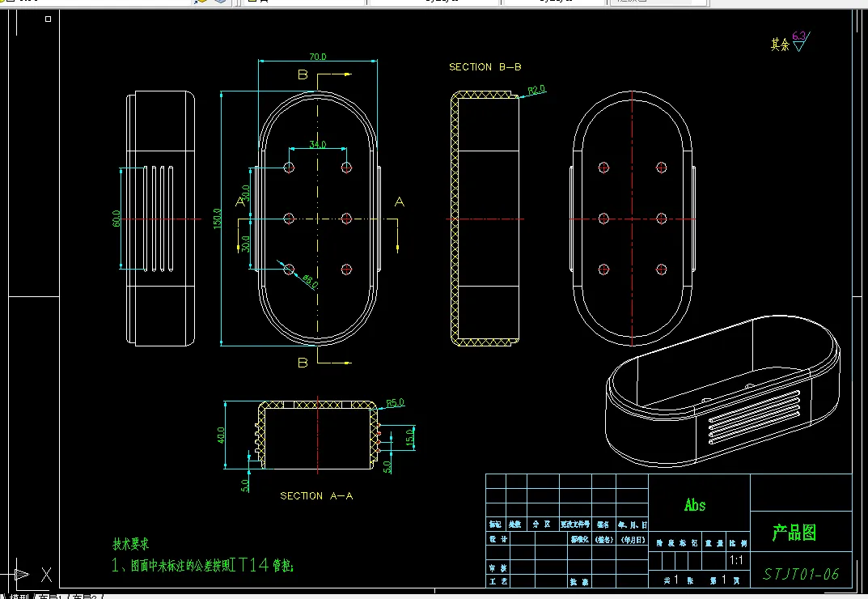Switch to the 模型 model tab

[x=19, y=597]
